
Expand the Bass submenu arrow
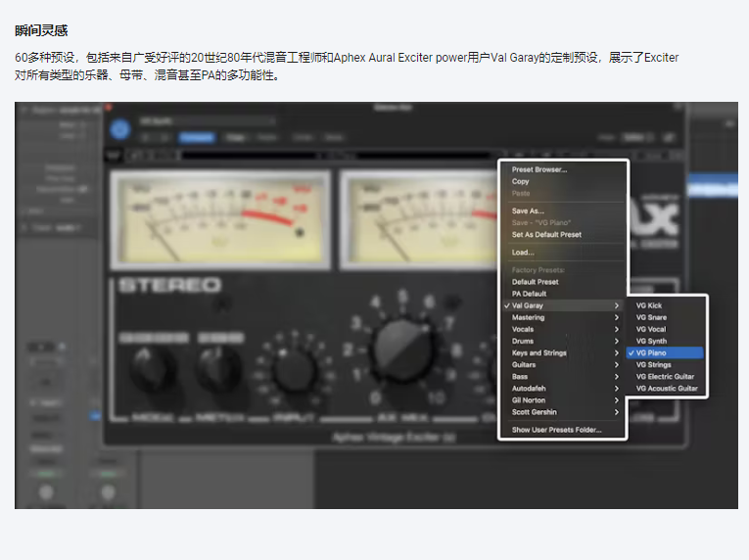pos(617,377)
